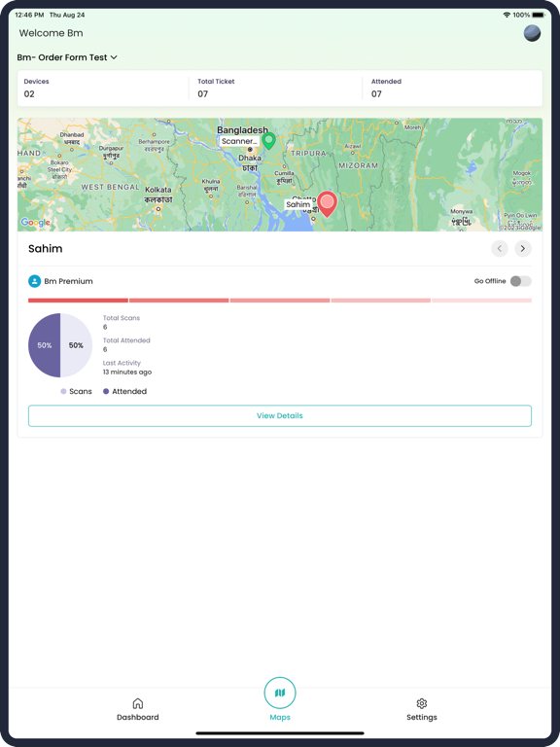Open the Dashboard tab
This screenshot has width=560, height=747.
pyautogui.click(x=138, y=709)
